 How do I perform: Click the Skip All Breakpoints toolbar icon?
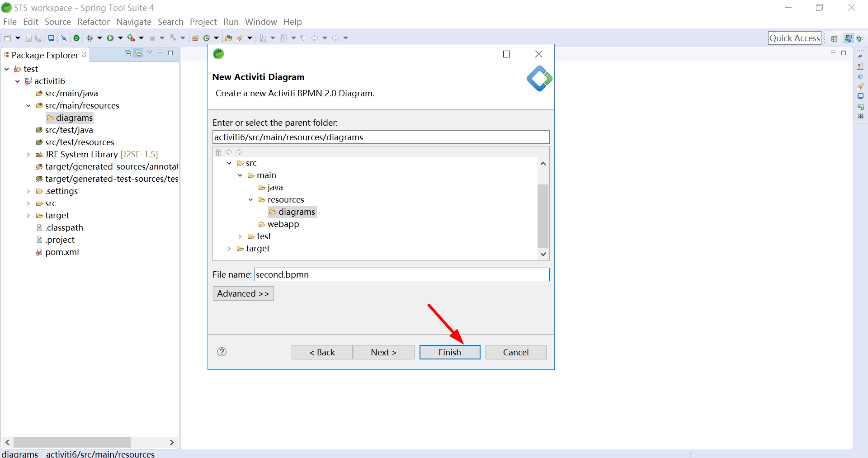64,38
